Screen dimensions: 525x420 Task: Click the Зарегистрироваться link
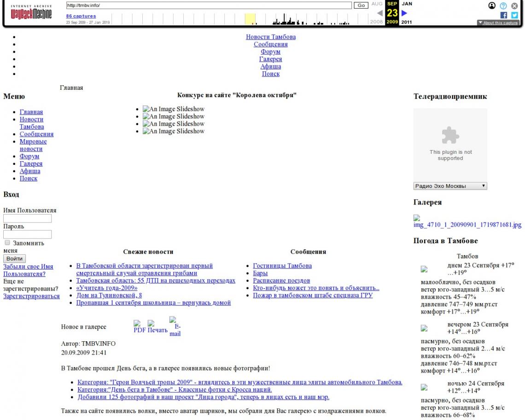click(x=31, y=296)
